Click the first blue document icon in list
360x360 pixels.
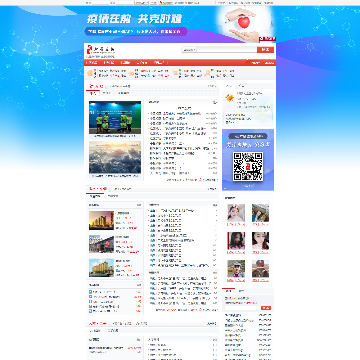(x=90, y=292)
